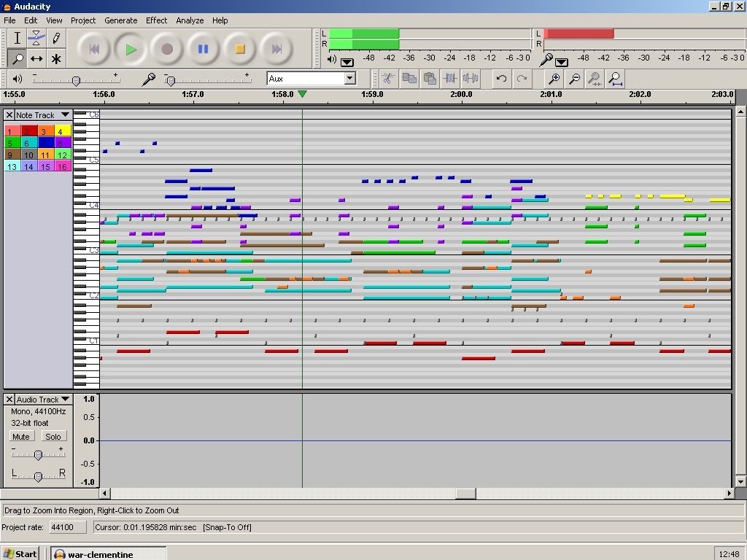Click the Audio Track gain slider

pos(38,455)
